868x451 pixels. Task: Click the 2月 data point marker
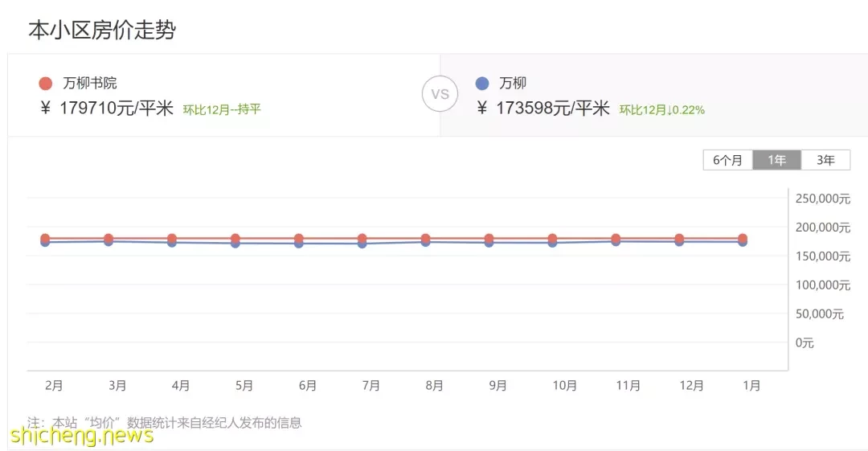[45, 240]
